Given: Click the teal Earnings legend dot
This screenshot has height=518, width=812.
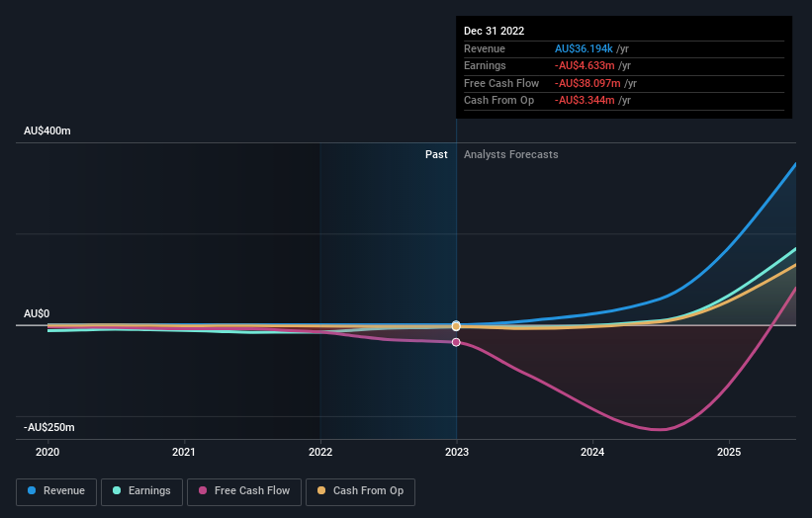Looking at the screenshot, I should 117,490.
